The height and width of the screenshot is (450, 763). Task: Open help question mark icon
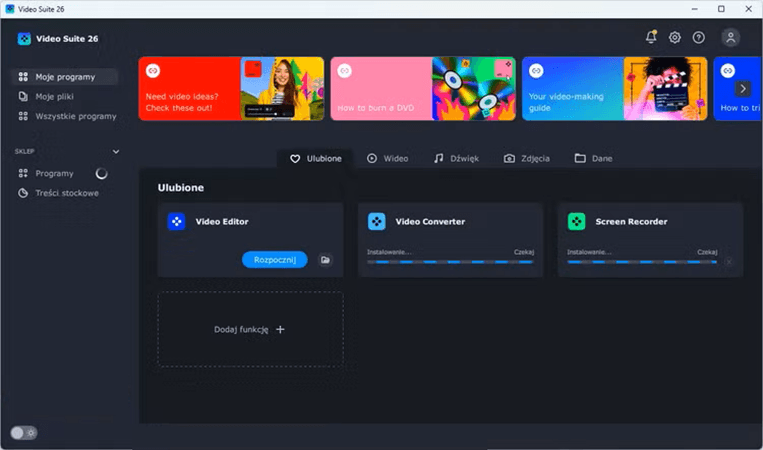[x=698, y=37]
